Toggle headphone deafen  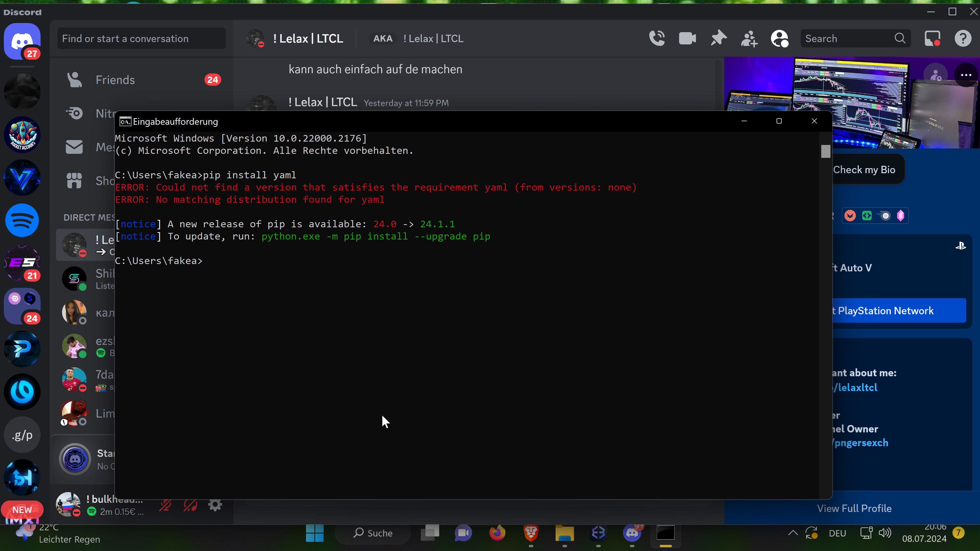[x=190, y=505]
